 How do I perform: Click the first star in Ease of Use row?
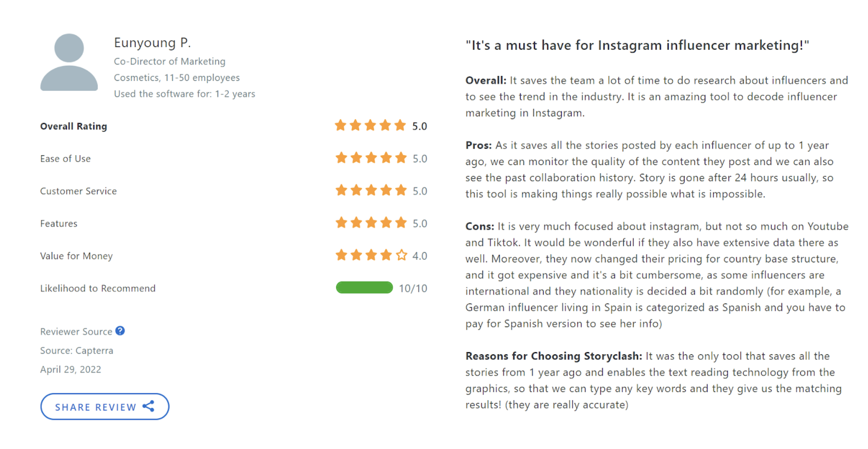[x=340, y=158]
